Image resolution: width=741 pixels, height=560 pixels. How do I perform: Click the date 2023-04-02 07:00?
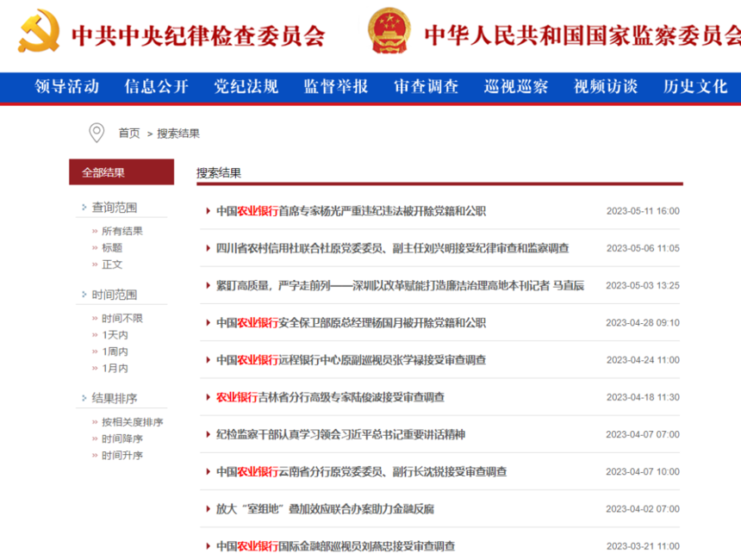pyautogui.click(x=643, y=509)
